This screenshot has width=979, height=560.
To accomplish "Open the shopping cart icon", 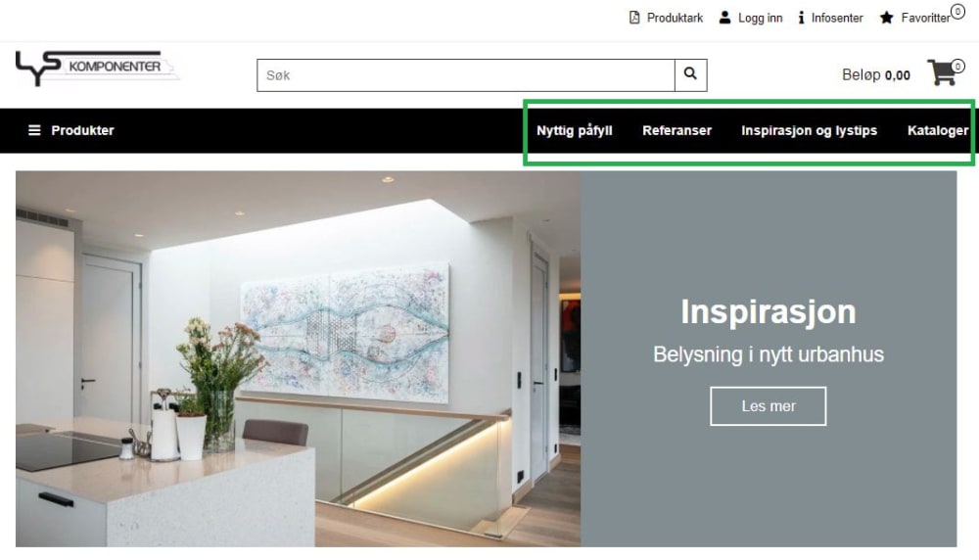I will tap(943, 73).
